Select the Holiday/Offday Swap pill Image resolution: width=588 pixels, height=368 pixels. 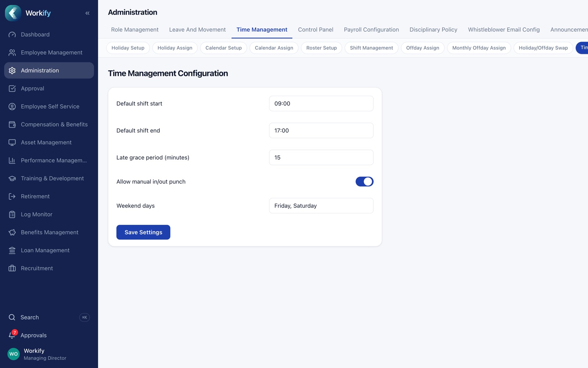point(543,48)
